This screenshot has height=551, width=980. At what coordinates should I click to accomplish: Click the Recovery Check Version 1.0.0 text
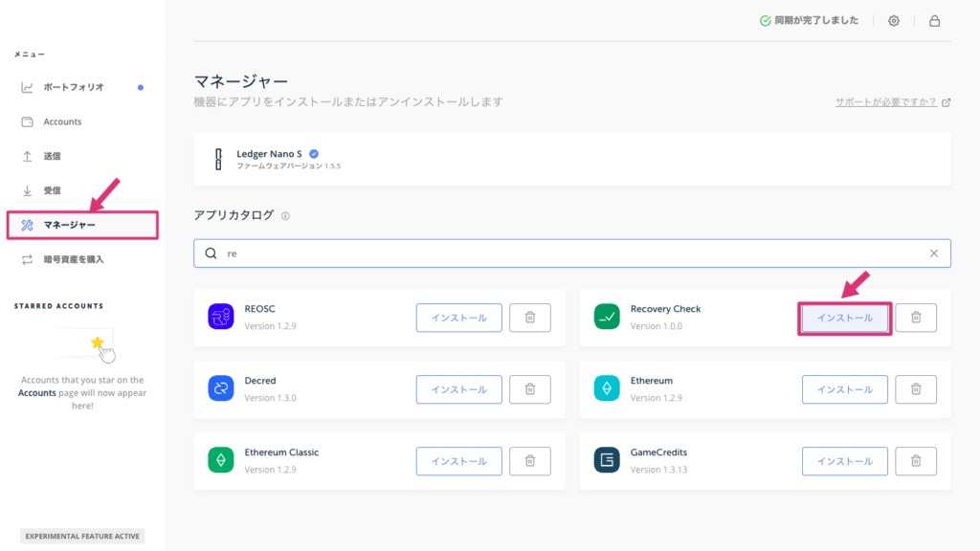pos(657,326)
